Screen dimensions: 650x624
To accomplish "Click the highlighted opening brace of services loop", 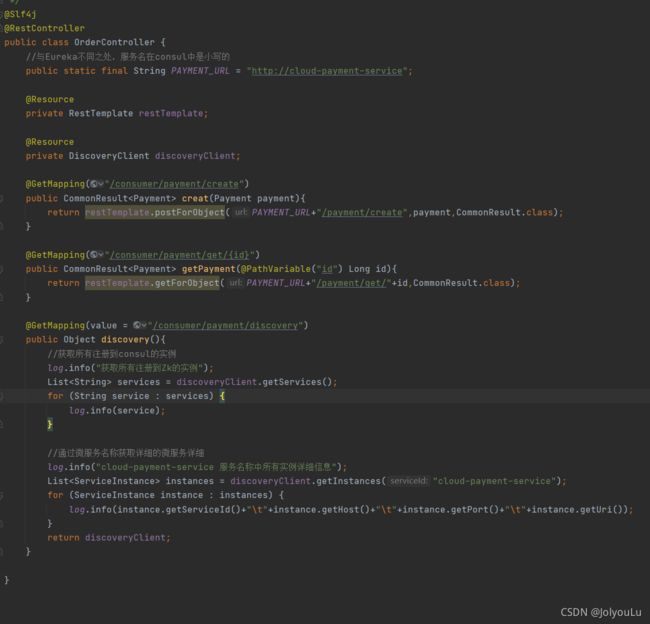I will coord(222,396).
